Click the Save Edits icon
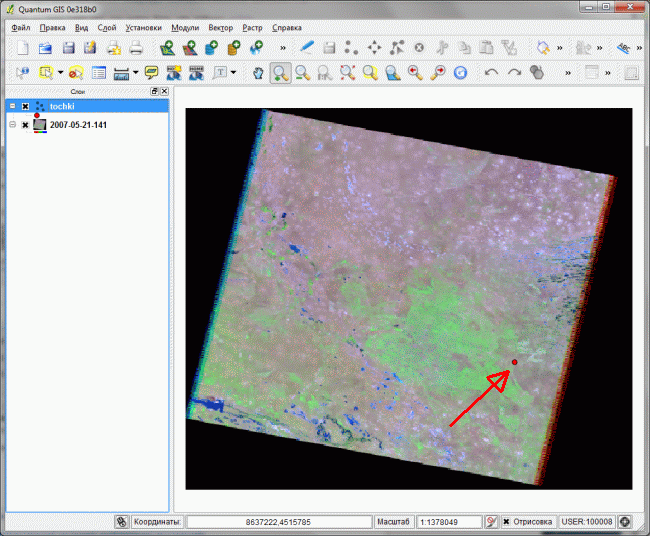 330,48
